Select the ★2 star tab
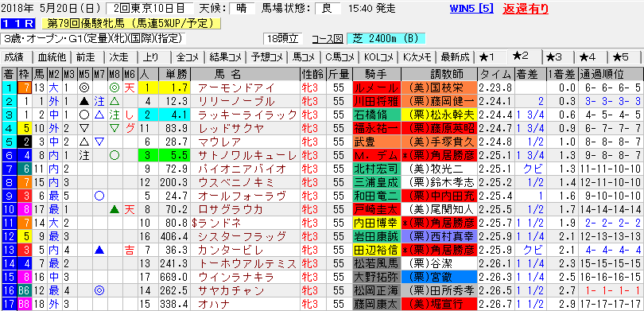 [525, 56]
